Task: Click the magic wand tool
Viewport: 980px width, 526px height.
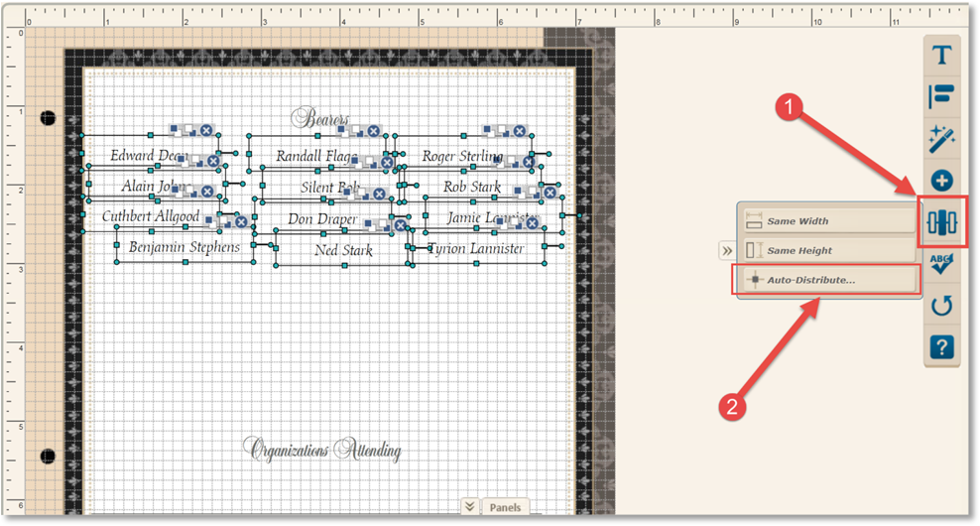Action: (942, 139)
